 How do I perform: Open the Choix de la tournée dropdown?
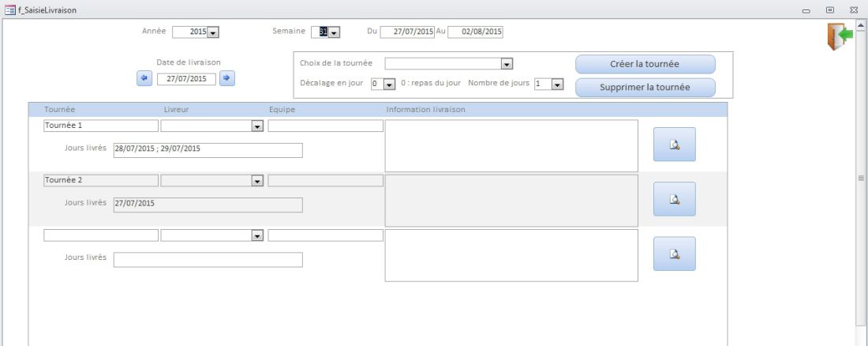pos(507,63)
